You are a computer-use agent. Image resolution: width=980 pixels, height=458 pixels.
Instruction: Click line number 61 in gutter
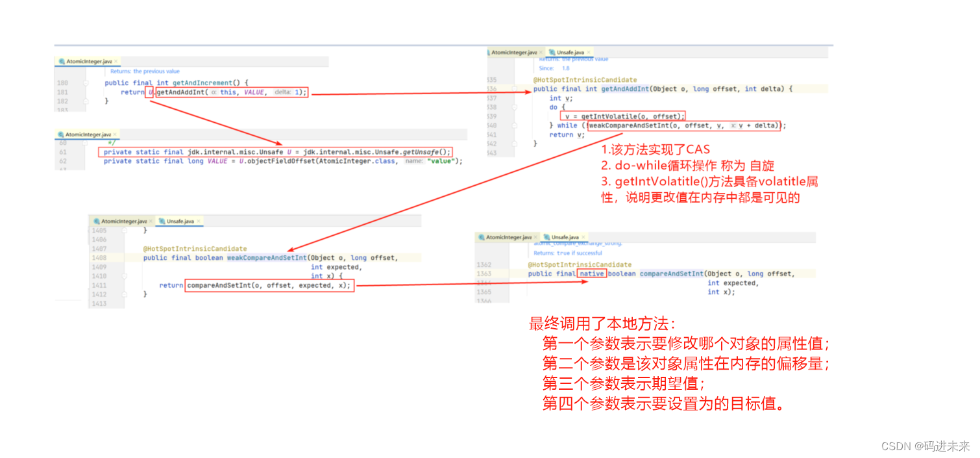[63, 152]
